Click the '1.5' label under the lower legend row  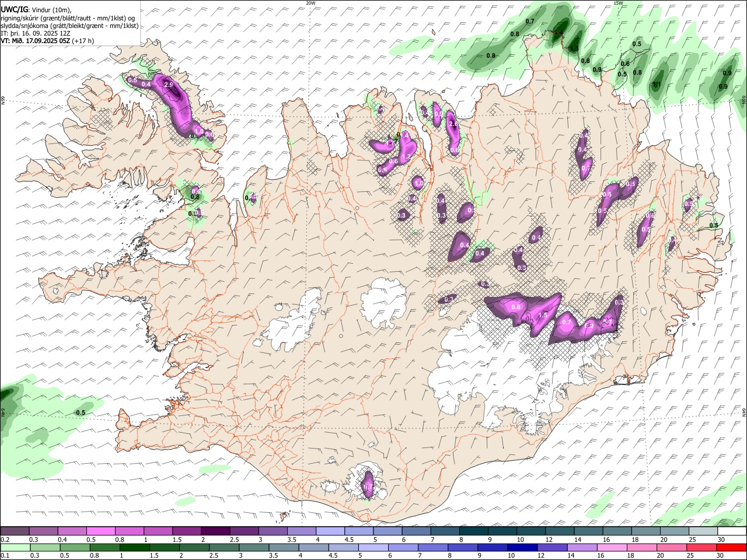155,556
